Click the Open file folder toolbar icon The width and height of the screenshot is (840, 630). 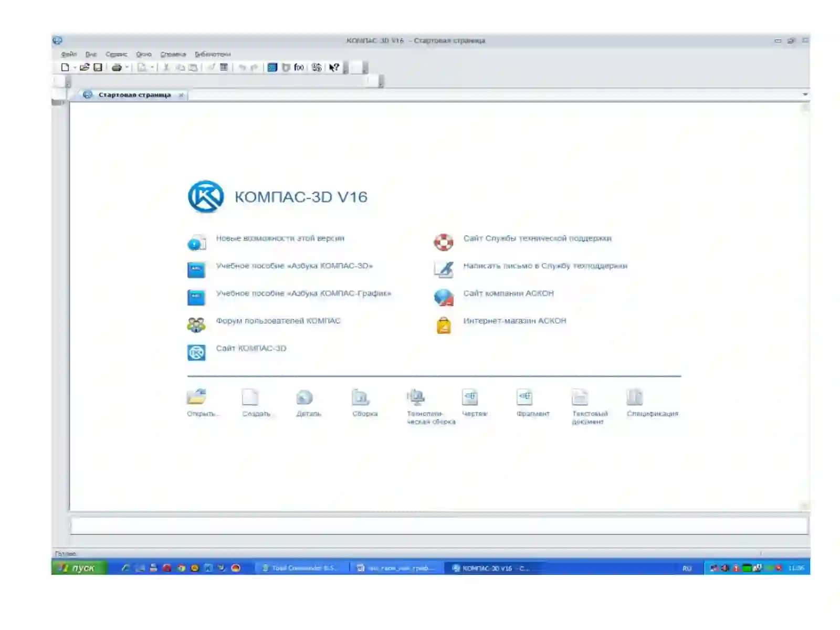(85, 67)
